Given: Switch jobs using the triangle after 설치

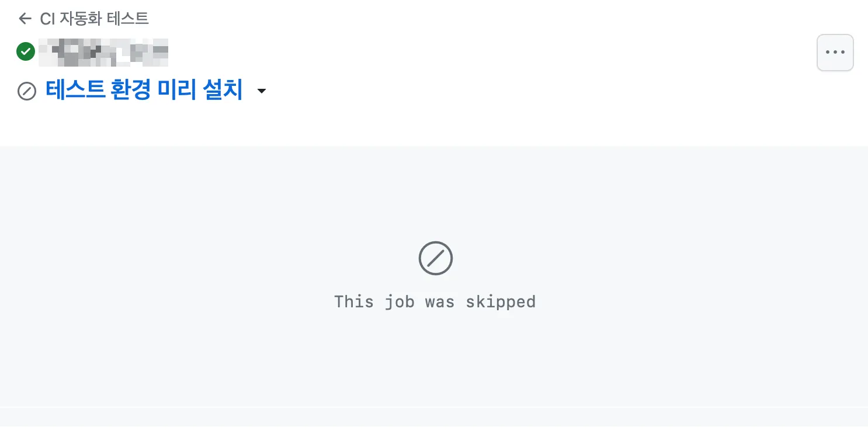Looking at the screenshot, I should point(262,91).
